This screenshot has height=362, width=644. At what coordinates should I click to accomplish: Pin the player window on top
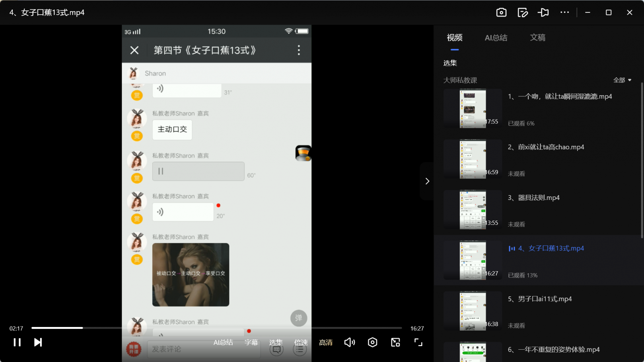point(543,13)
